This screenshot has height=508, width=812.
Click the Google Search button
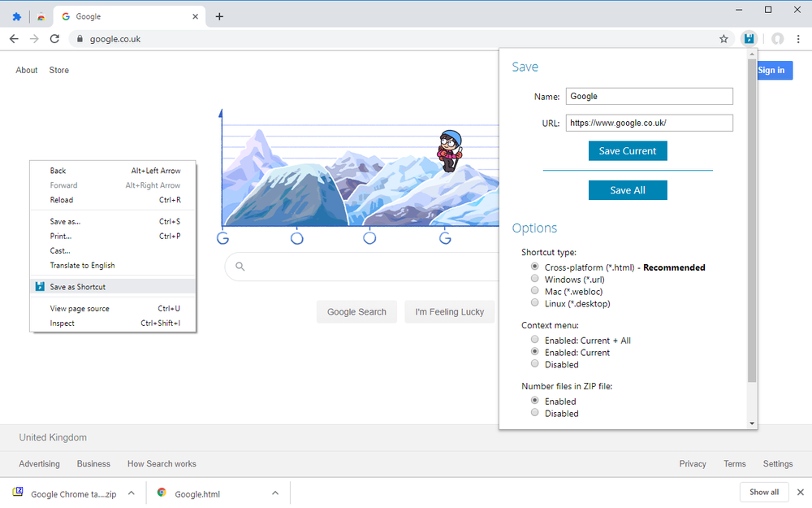(356, 311)
